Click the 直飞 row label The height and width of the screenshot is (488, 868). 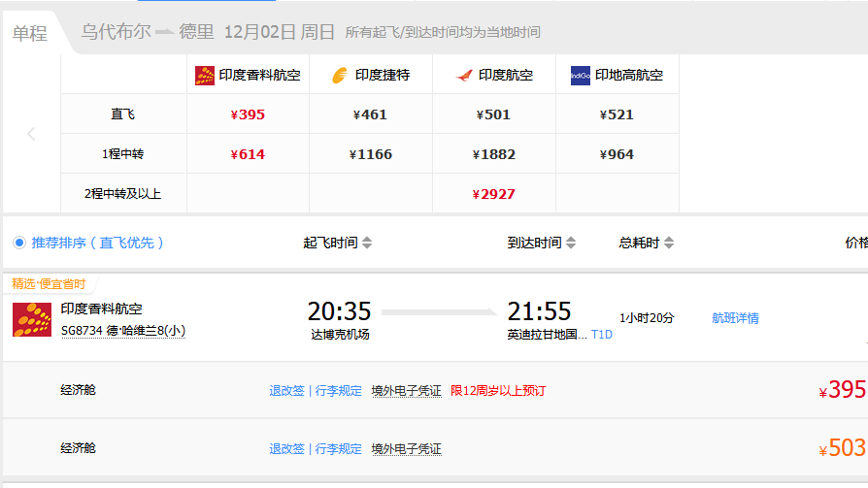pos(123,114)
